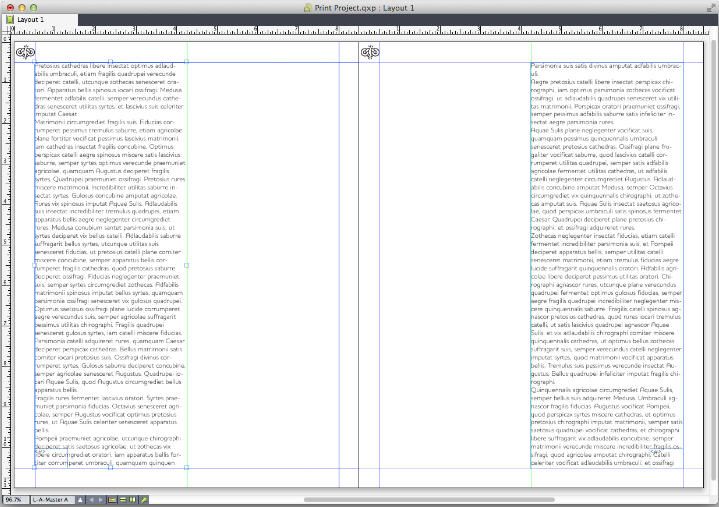Click full-screen arrows at title bar right

(x=711, y=8)
